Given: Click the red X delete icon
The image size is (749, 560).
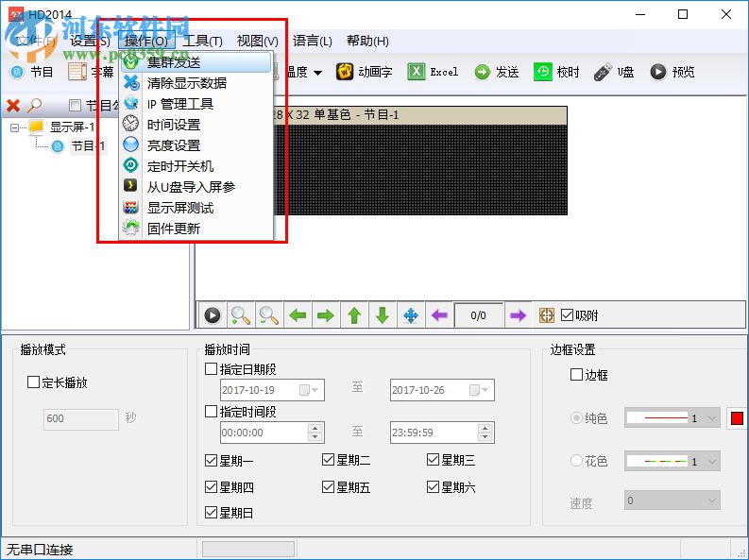Looking at the screenshot, I should tap(13, 106).
